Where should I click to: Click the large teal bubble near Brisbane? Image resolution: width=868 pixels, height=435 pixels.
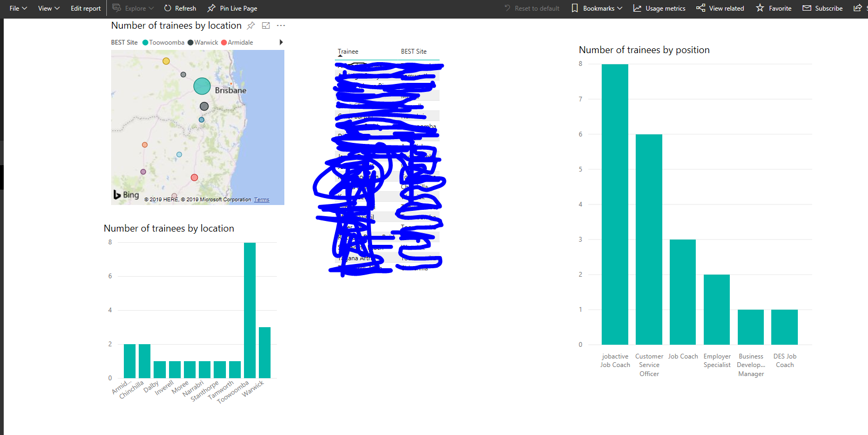tap(202, 86)
